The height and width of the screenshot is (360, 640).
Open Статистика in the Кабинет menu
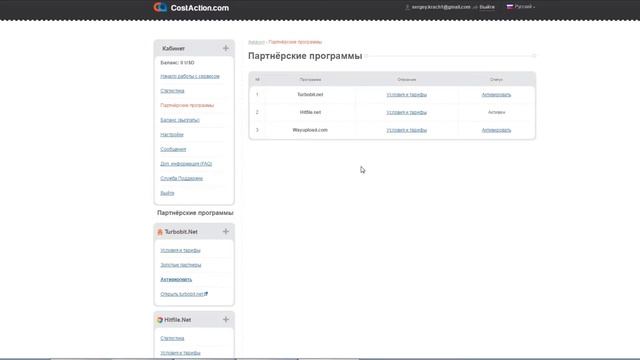coord(172,91)
